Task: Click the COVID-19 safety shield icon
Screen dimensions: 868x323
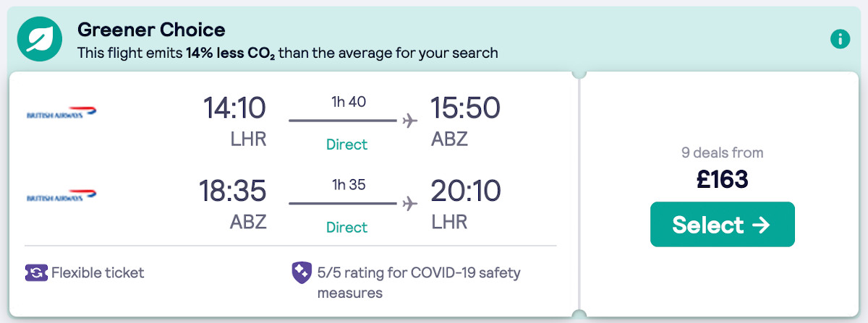Action: pyautogui.click(x=301, y=273)
